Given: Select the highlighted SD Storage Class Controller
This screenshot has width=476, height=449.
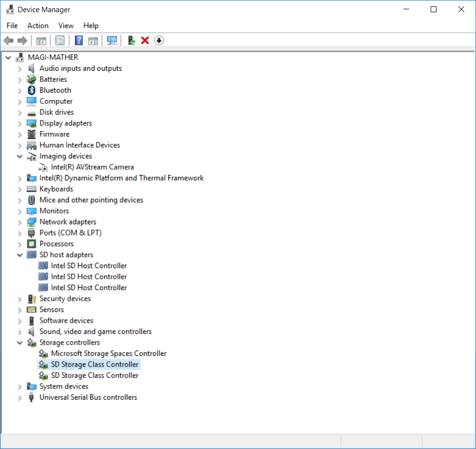Looking at the screenshot, I should [95, 364].
